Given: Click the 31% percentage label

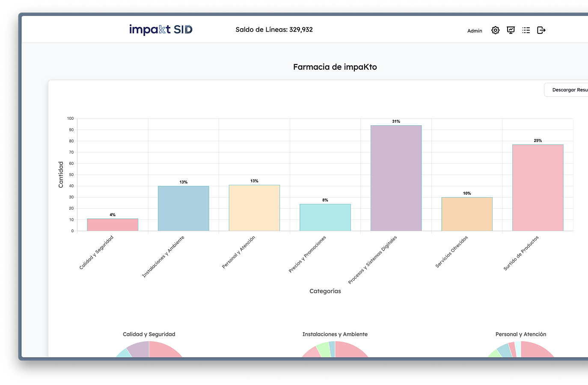Looking at the screenshot, I should tap(396, 121).
